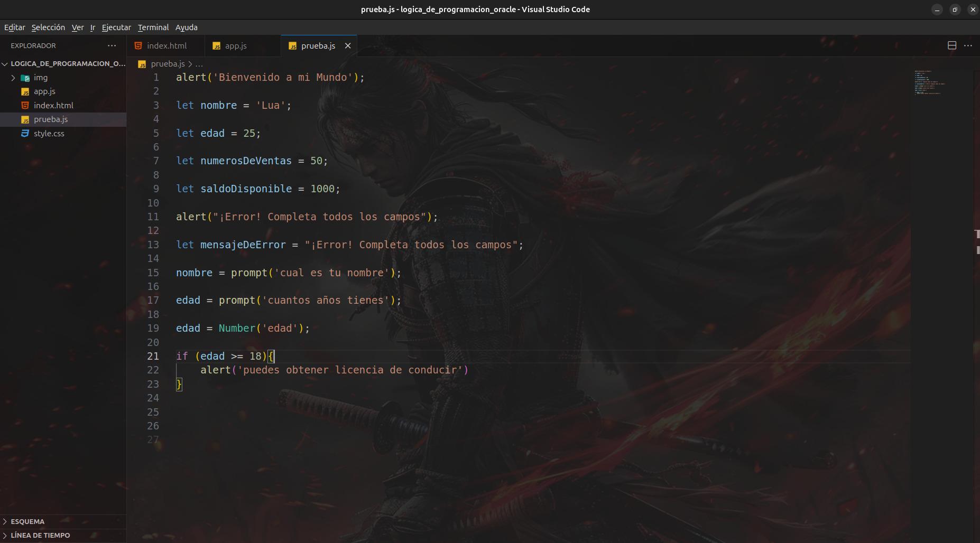Click line number 27 in the gutter
Screen dimensions: 980x543
(153, 439)
